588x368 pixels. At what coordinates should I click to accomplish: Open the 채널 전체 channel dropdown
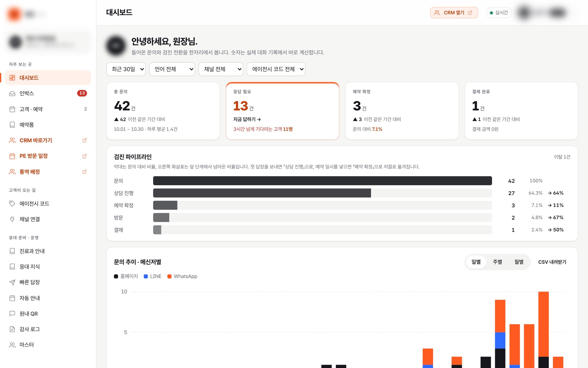click(x=221, y=69)
